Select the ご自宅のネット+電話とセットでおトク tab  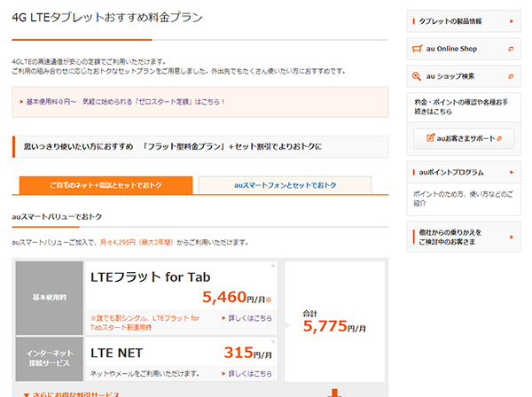click(106, 185)
